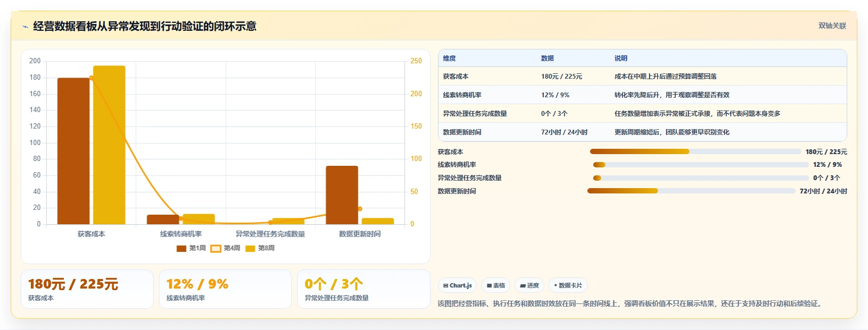The width and height of the screenshot is (868, 330).
Task: Click the explanation starting 任务数量增加表示异常被正式承接
Action: (x=697, y=114)
